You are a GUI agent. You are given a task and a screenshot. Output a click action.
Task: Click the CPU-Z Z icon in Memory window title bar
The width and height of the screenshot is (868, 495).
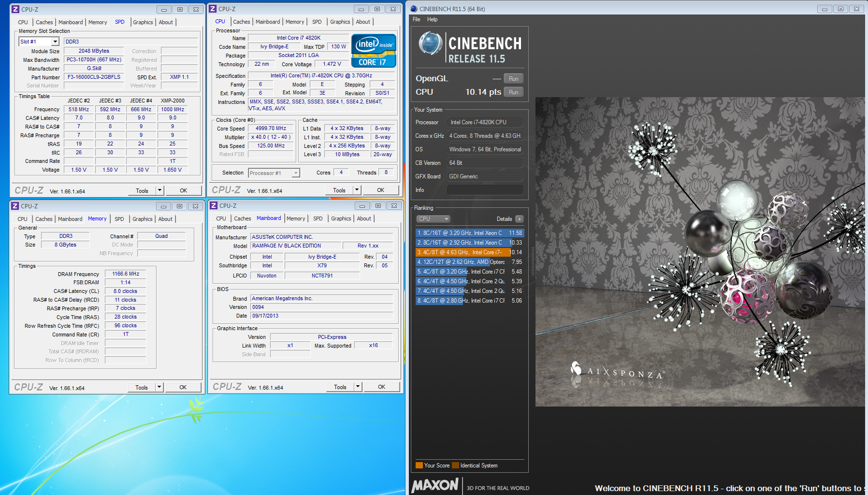(15, 206)
